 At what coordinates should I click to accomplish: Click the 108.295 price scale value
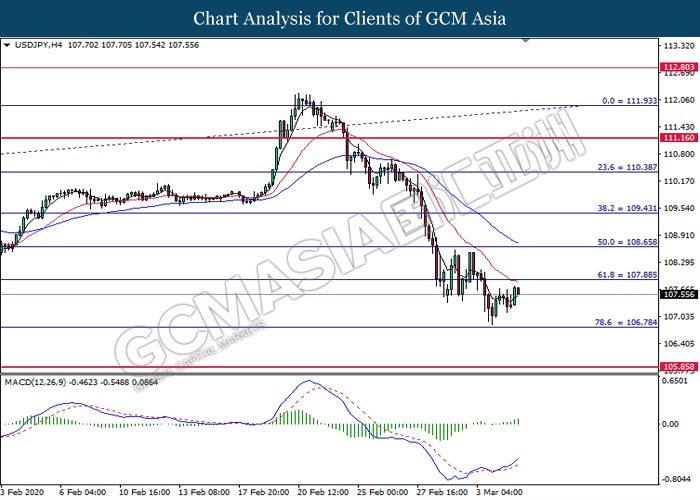pos(679,262)
